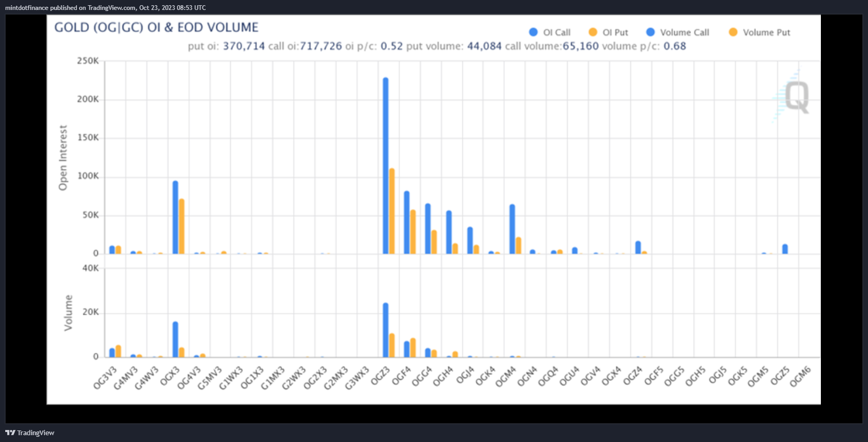Select the OGU4 x-axis label
The width and height of the screenshot is (868, 442).
click(x=569, y=377)
